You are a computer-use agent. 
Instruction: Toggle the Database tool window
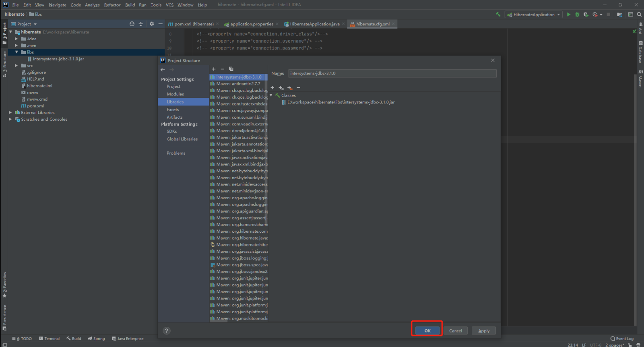point(640,52)
